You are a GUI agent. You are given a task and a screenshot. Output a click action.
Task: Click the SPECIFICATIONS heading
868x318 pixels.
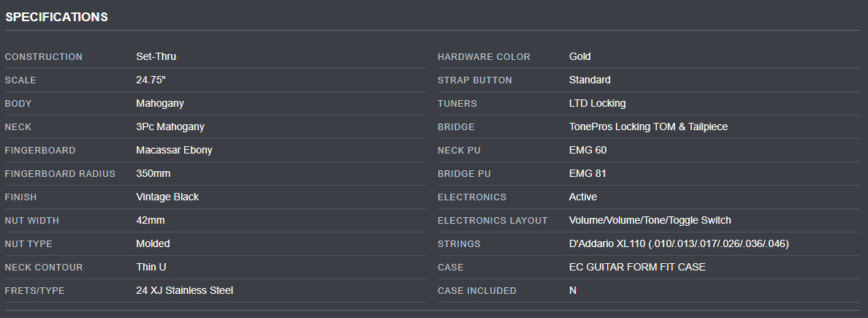[56, 17]
